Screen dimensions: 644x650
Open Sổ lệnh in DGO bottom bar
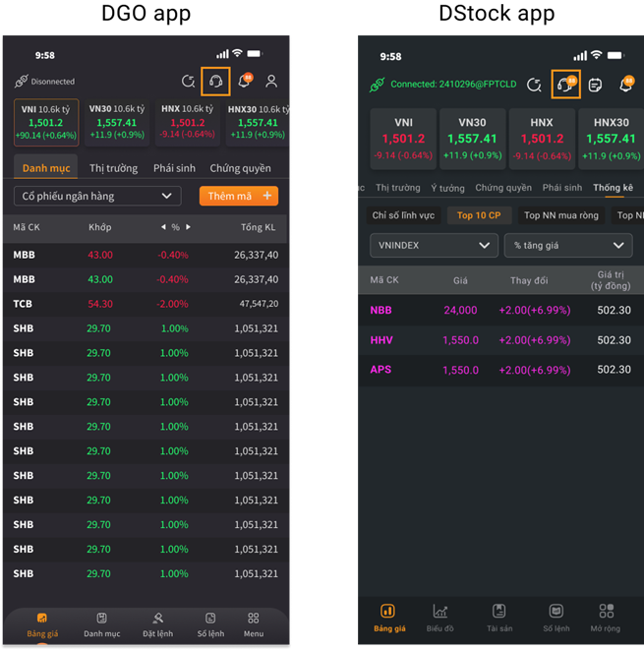point(210,625)
